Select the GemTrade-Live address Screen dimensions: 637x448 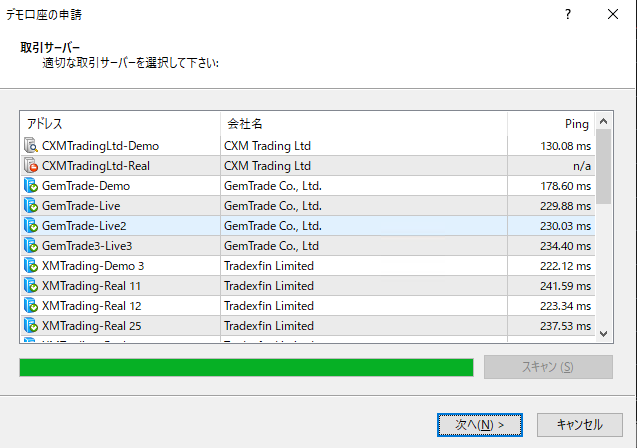coord(81,206)
